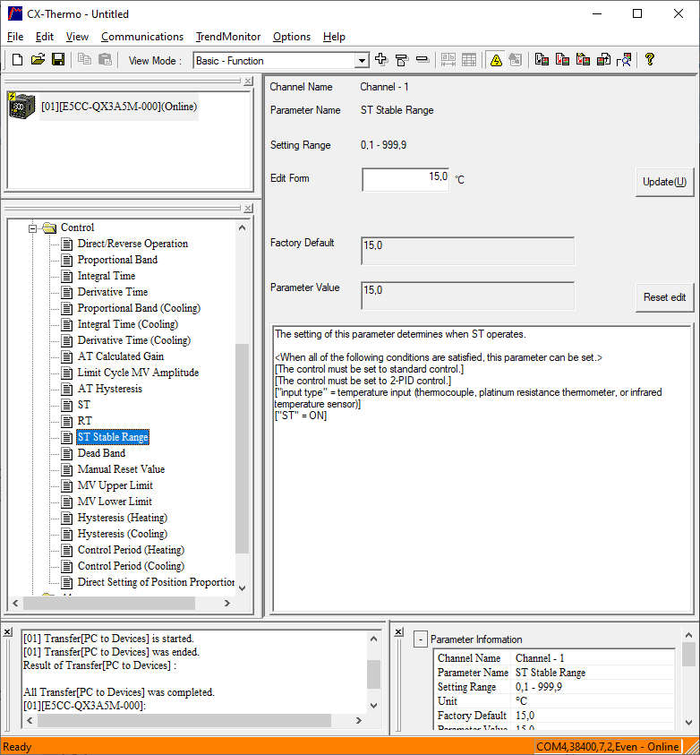Select Proportional Band tree item (not Cooling)
Screen dimensions: 700x755
pos(117,260)
